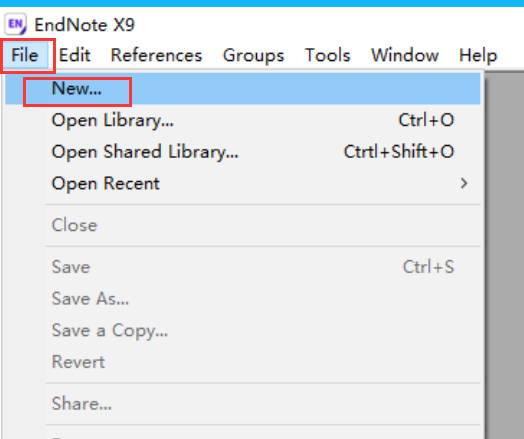Click the EndNote X9 application icon
The image size is (524, 439).
pos(15,24)
